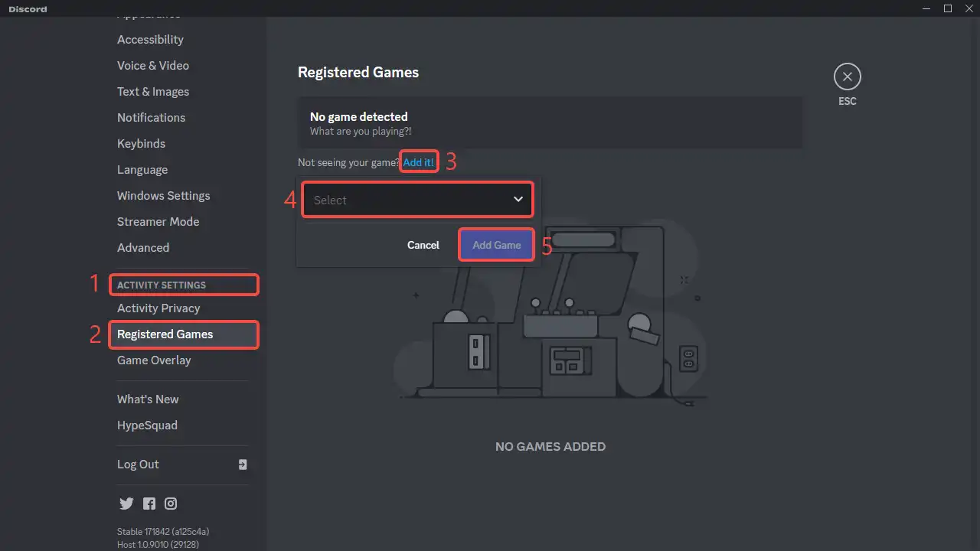This screenshot has height=551, width=980.
Task: Open Windows Settings section
Action: click(163, 196)
